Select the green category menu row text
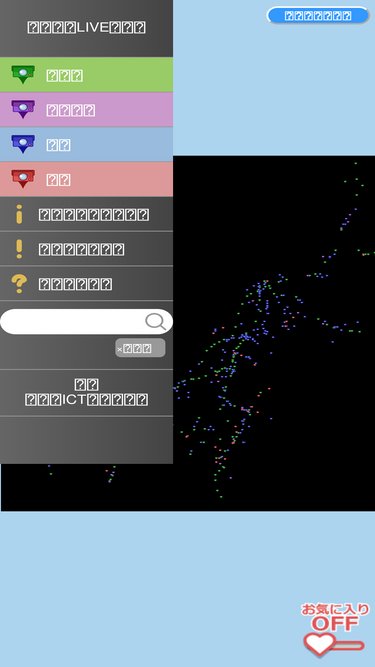Screen dimensions: 375x667 (65, 76)
